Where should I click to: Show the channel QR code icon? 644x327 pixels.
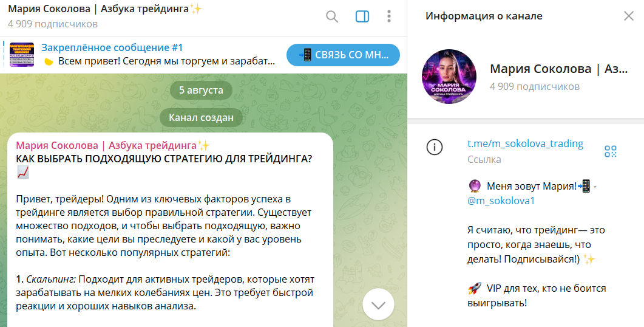[x=611, y=151]
